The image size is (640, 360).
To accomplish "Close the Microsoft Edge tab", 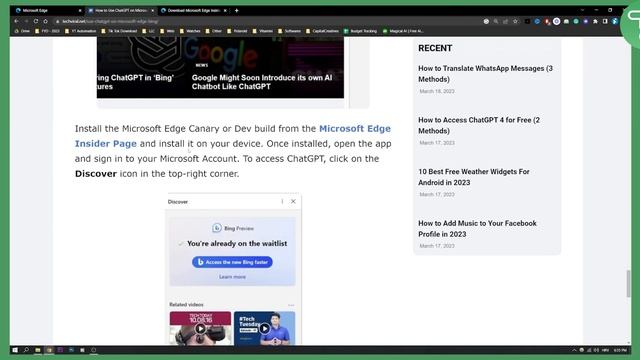I will 80,11.
